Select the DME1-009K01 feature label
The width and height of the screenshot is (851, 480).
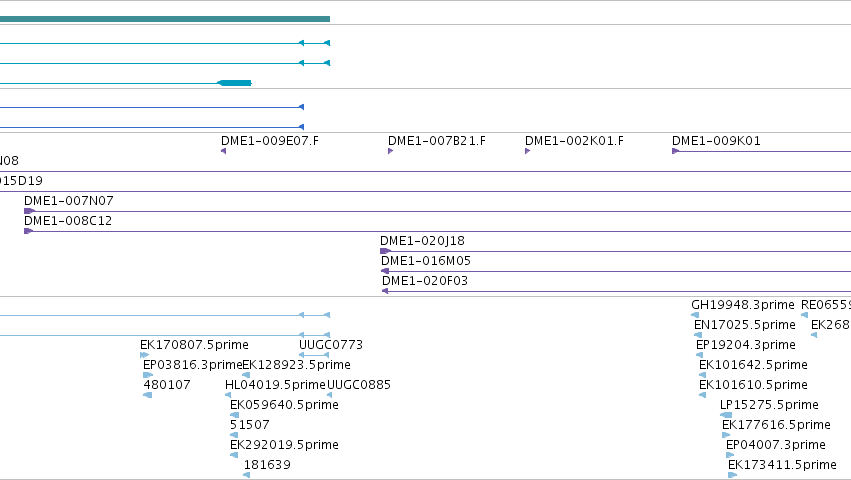[716, 141]
